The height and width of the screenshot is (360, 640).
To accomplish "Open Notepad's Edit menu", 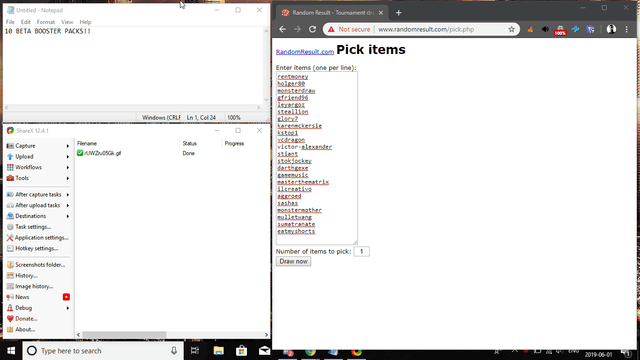I will point(25,22).
